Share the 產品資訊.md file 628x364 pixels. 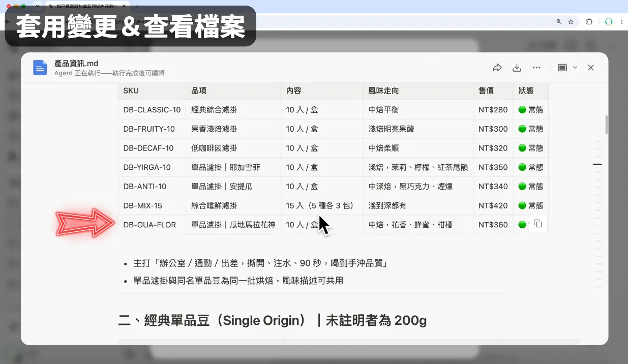pos(497,68)
